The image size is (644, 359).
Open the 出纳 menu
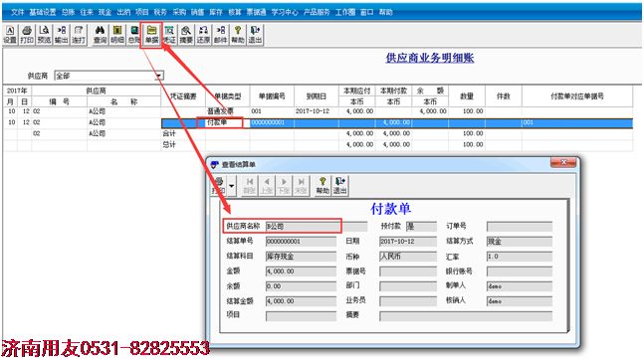[x=123, y=12]
